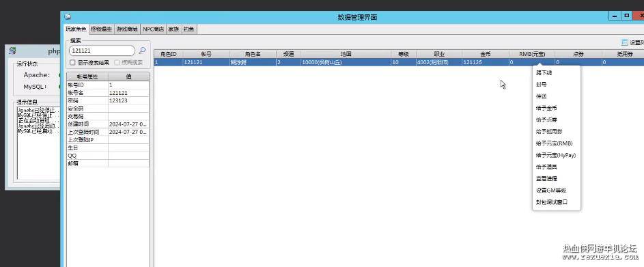Select 查看进程 menu entry
The height and width of the screenshot is (267, 644).
click(556, 179)
